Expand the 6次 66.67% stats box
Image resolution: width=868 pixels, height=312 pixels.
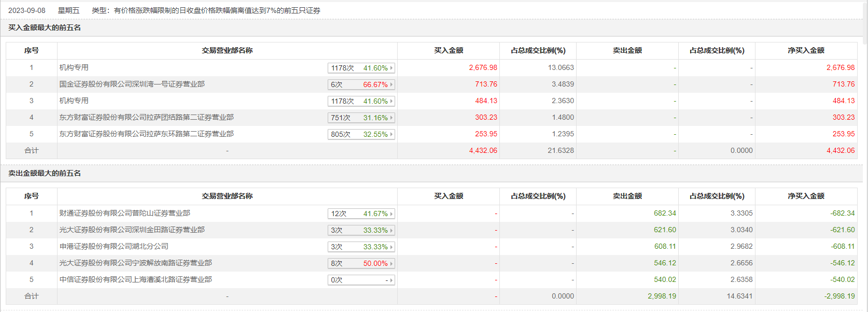[361, 84]
